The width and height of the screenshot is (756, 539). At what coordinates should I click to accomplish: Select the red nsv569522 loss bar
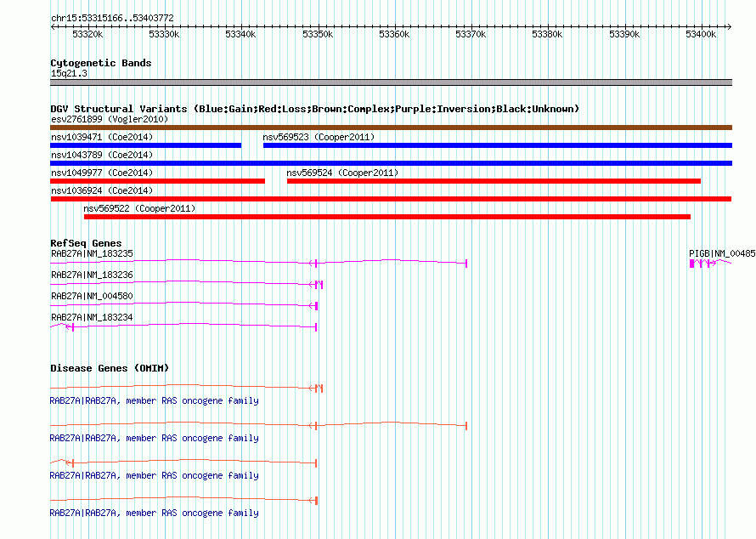pos(387,217)
